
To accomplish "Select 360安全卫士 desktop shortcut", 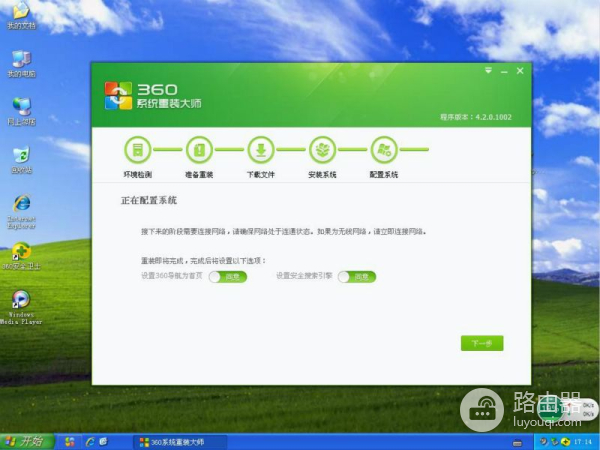I will click(x=21, y=256).
